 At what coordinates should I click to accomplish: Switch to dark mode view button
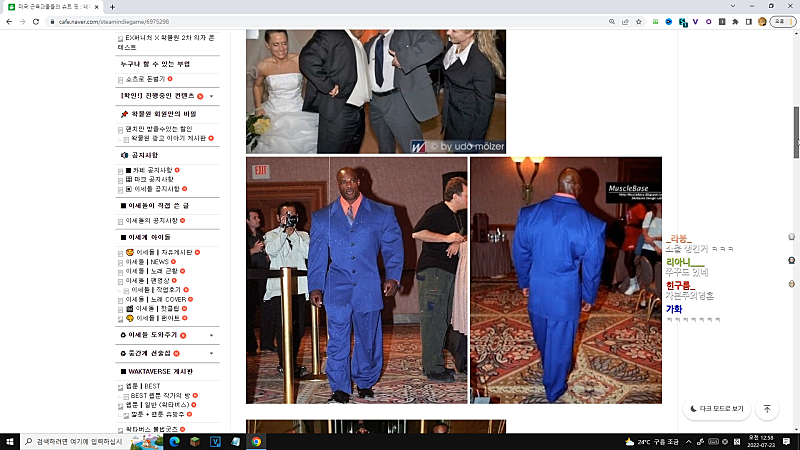tap(717, 409)
